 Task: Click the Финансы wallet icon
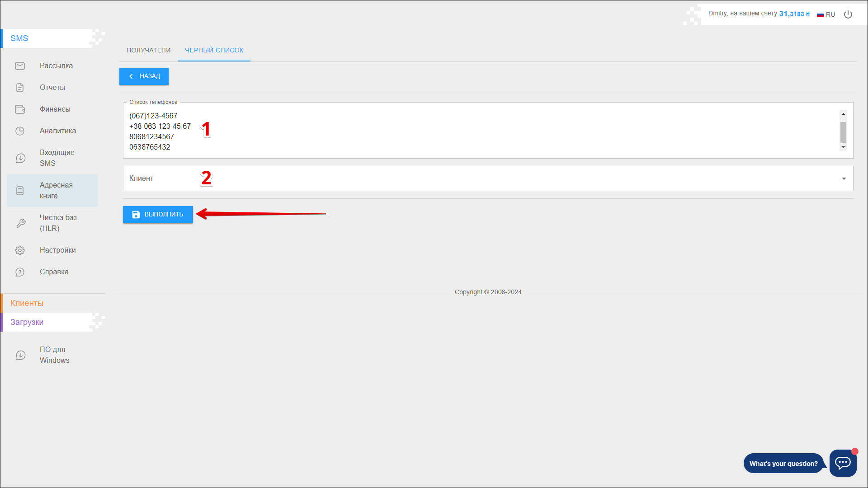[20, 109]
